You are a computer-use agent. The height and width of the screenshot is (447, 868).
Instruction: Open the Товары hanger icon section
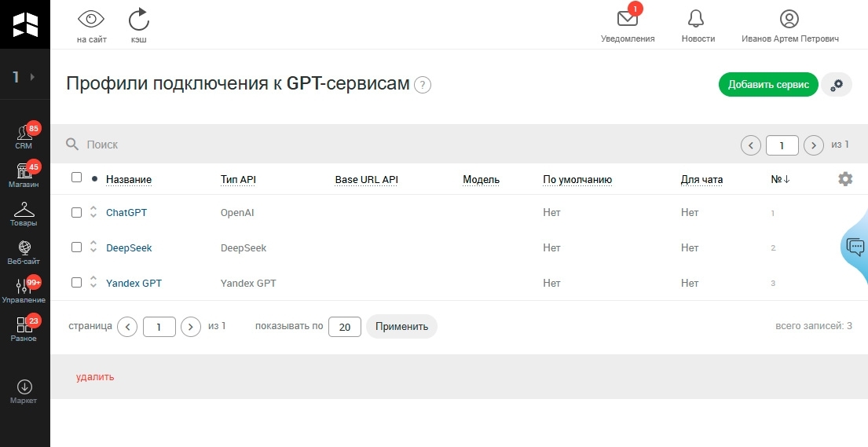point(24,214)
